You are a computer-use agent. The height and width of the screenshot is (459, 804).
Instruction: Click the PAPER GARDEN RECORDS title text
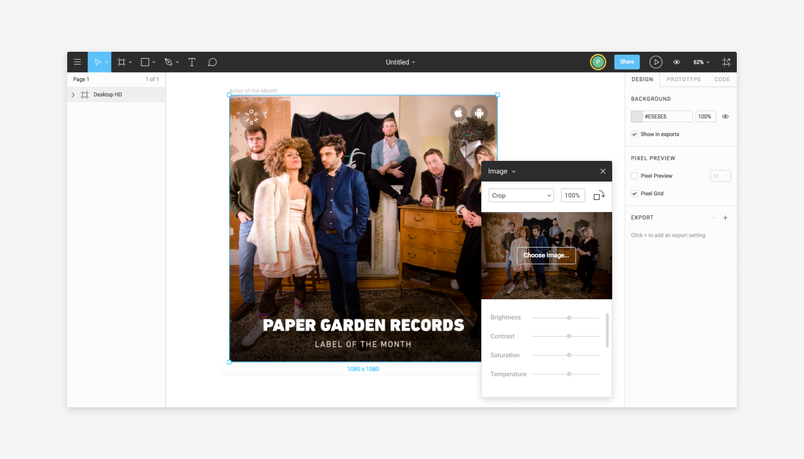[x=363, y=325]
